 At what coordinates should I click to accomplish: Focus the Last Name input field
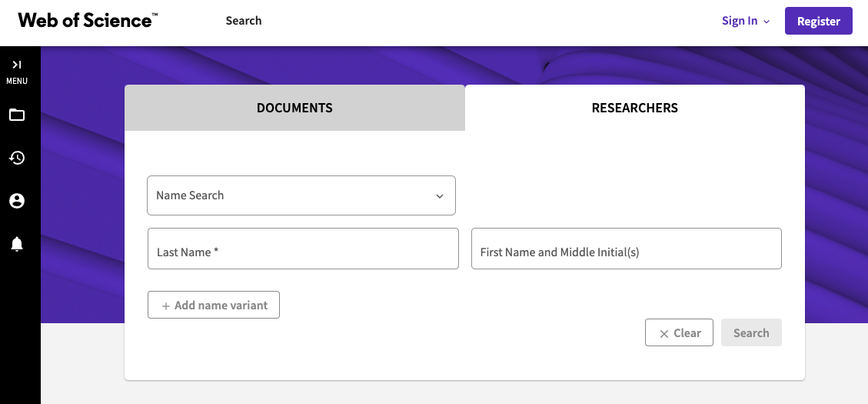pyautogui.click(x=304, y=249)
